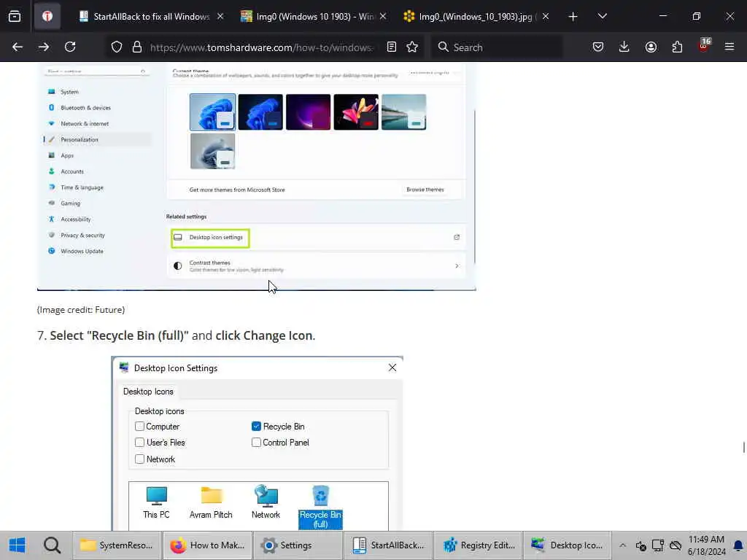Open the Firefox hamburger application menu
Viewport: 747px width, 560px height.
click(729, 47)
